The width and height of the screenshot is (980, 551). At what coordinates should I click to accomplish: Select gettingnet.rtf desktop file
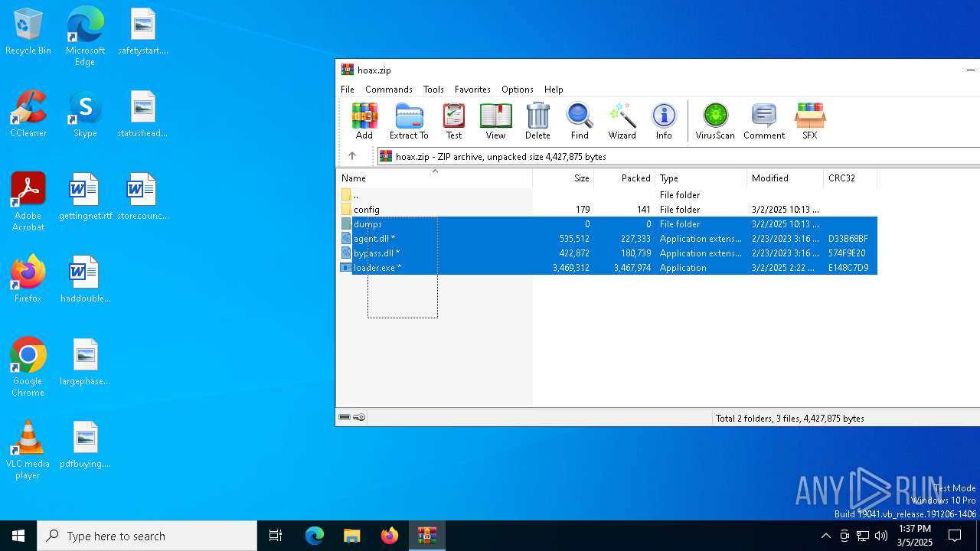tap(85, 197)
